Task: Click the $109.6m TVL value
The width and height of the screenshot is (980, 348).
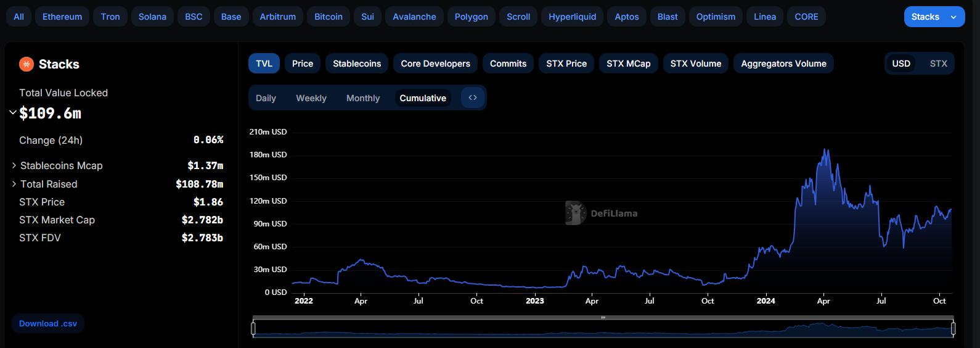Action: (x=50, y=114)
